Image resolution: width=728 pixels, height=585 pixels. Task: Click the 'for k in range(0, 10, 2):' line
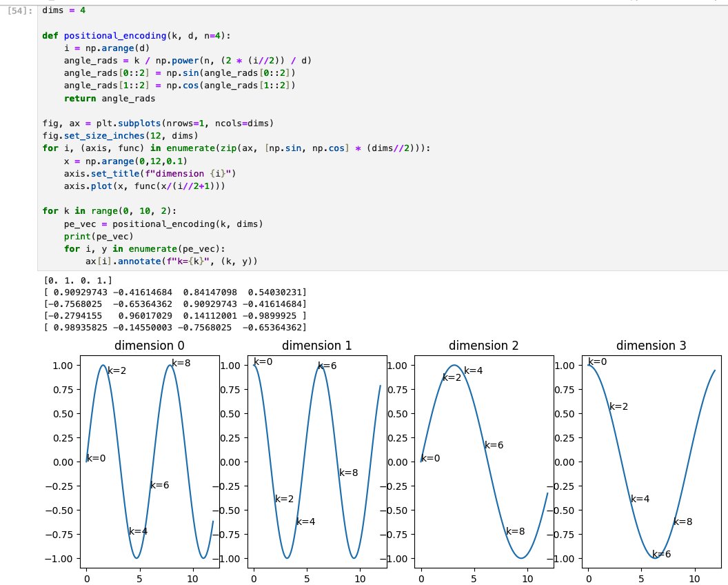coord(109,211)
